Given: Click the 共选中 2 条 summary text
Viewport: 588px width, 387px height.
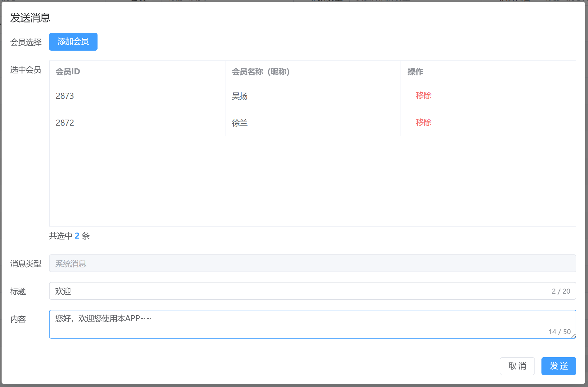Looking at the screenshot, I should coord(69,236).
